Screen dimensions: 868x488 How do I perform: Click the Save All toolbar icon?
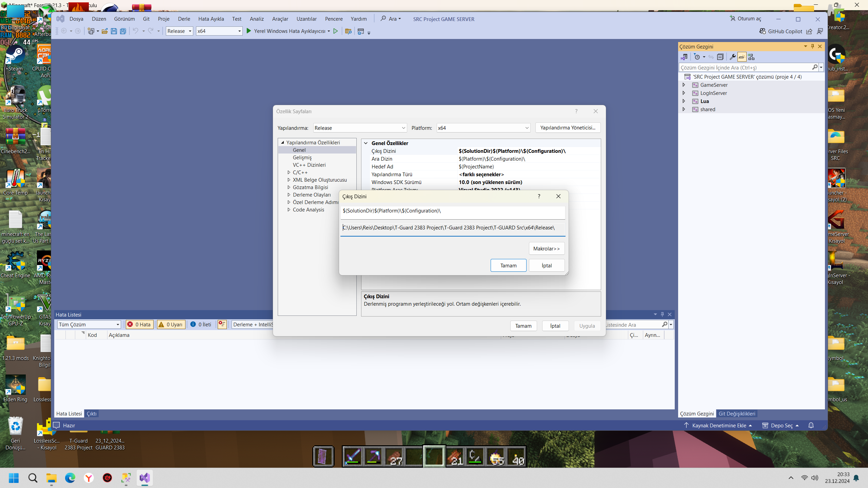[x=123, y=31]
